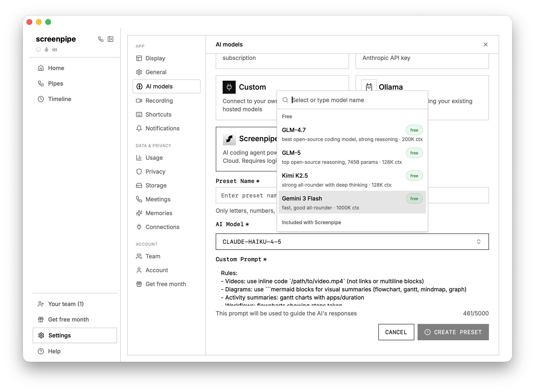
Task: Focus the model name search field
Action: (x=356, y=100)
